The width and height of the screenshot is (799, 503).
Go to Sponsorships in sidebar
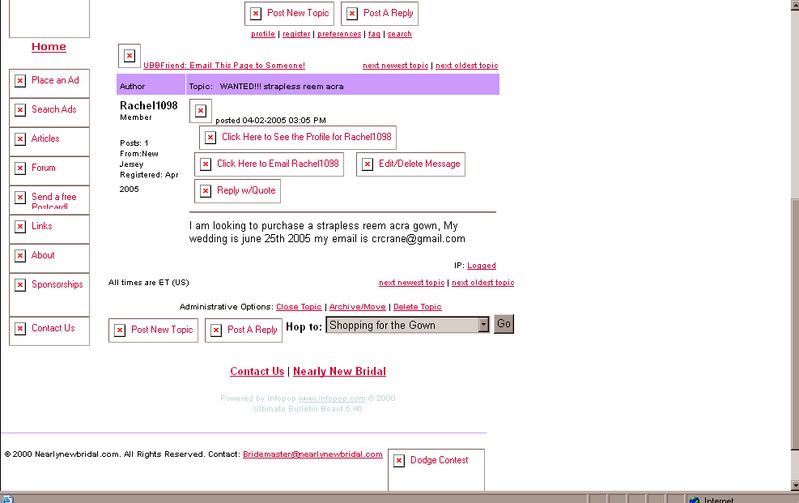pyautogui.click(x=48, y=285)
